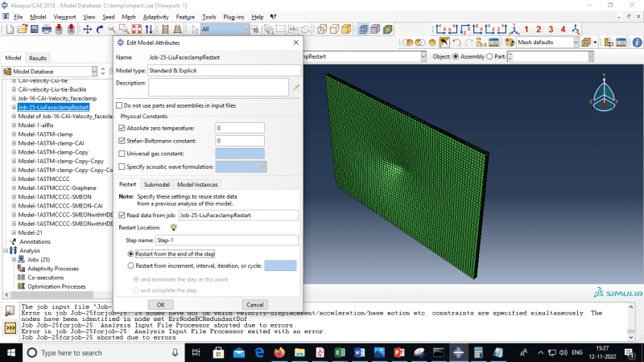Activate Box Zoom tool
The image size is (644, 362).
(124, 29)
